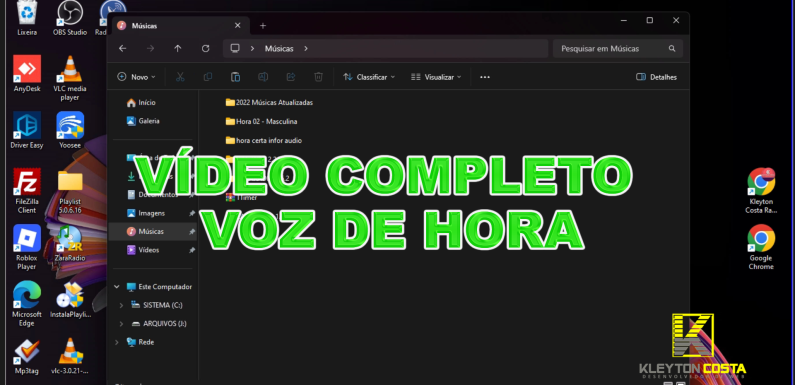Go up one folder level
This screenshot has height=385, width=795.
177,49
